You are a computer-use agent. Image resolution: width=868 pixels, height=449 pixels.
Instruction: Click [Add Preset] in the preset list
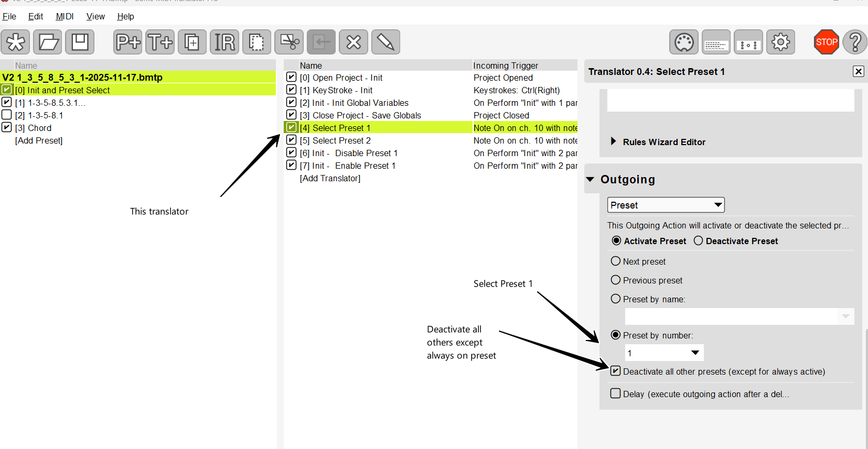(x=39, y=140)
